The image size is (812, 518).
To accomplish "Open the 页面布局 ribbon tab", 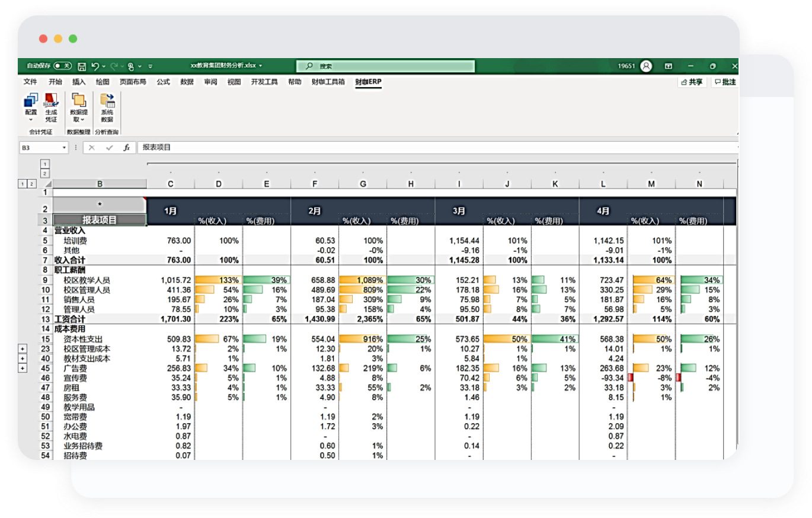I will click(x=133, y=82).
